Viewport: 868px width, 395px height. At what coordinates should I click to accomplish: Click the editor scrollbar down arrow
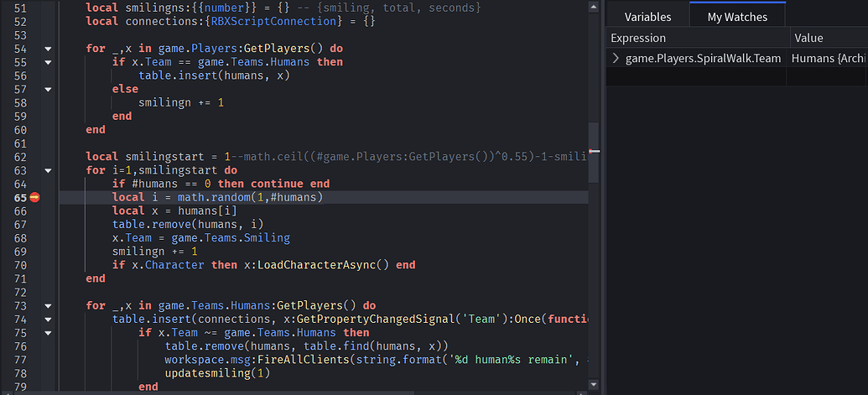(x=594, y=384)
